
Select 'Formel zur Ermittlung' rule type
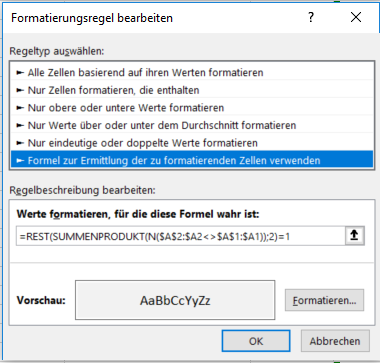(x=192, y=160)
